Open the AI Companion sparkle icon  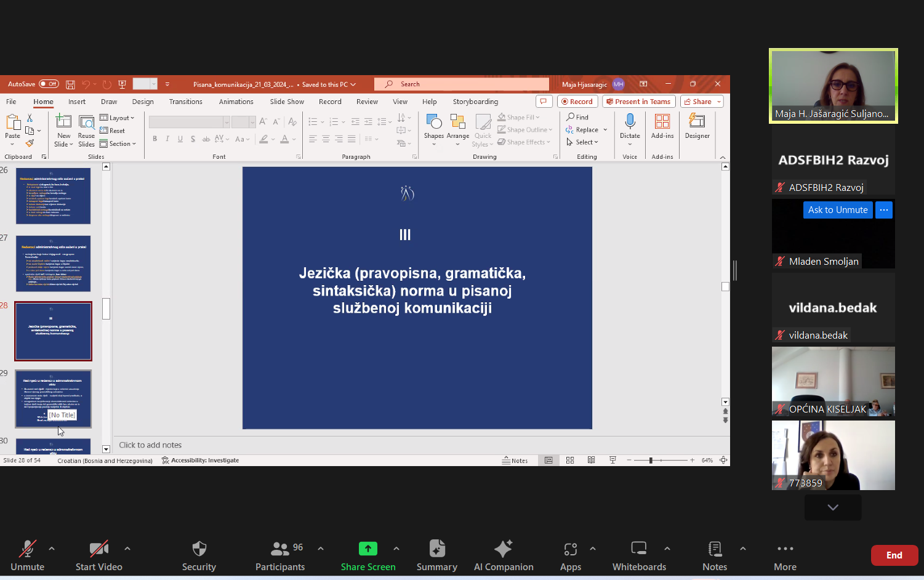503,549
